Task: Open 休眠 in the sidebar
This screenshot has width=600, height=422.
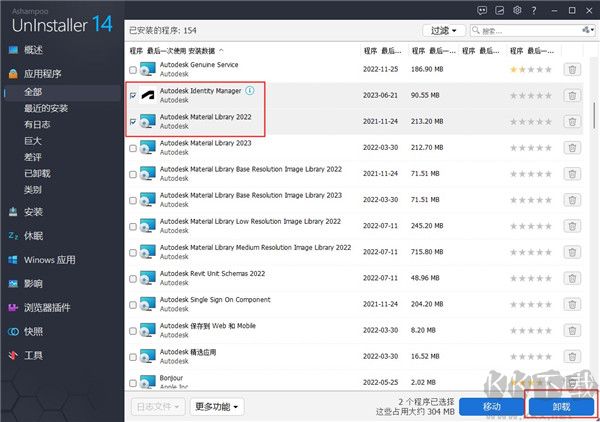Action: pos(33,236)
